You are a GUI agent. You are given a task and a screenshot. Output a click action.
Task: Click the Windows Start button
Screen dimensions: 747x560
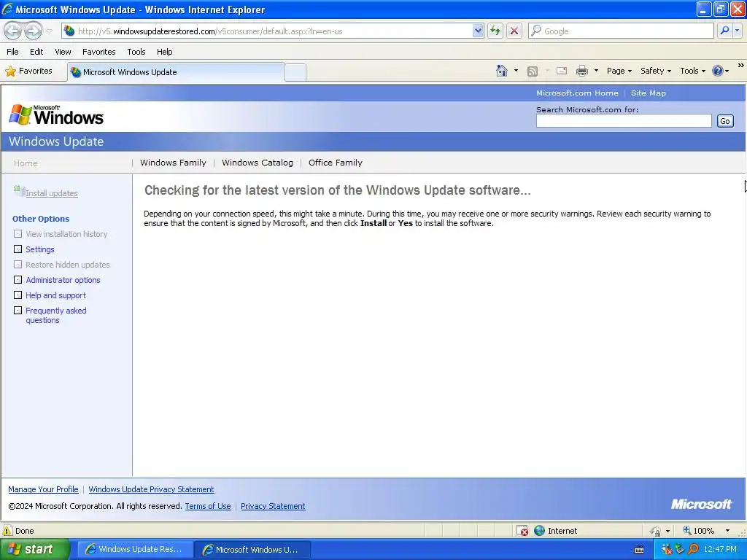click(x=35, y=549)
